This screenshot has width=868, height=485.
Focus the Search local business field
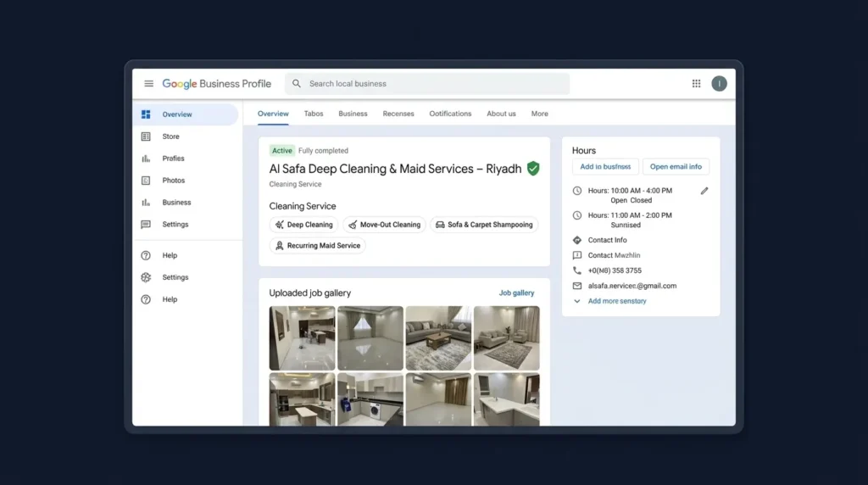pyautogui.click(x=427, y=84)
